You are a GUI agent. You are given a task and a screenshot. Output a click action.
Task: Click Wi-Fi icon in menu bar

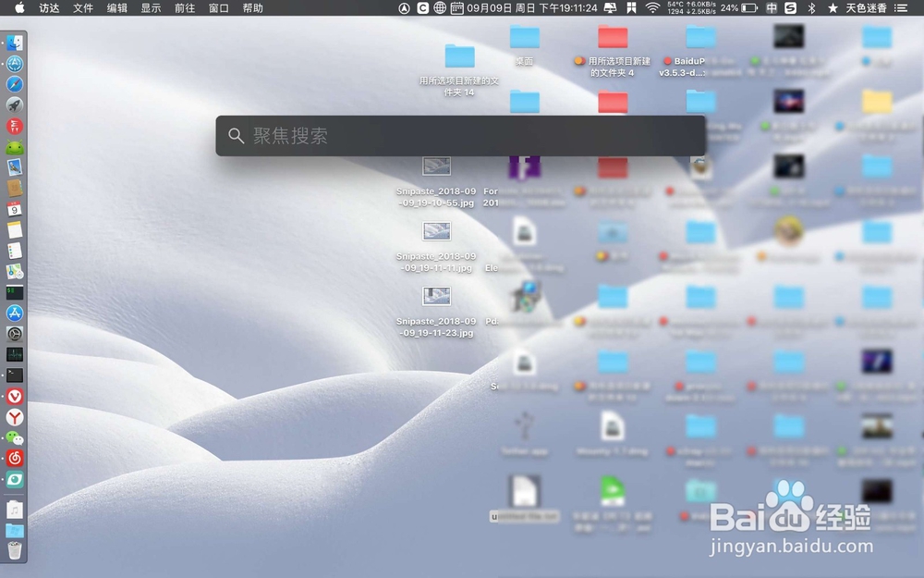click(652, 7)
